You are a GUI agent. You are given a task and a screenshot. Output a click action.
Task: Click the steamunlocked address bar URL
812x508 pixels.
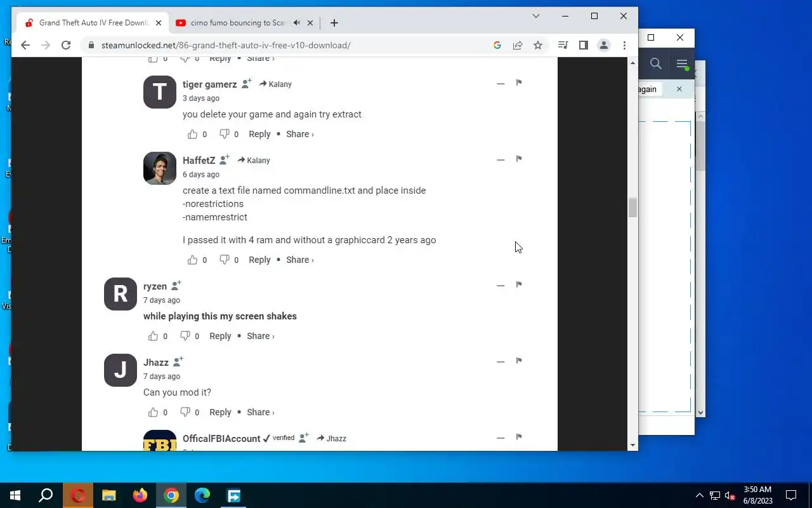pyautogui.click(x=226, y=45)
